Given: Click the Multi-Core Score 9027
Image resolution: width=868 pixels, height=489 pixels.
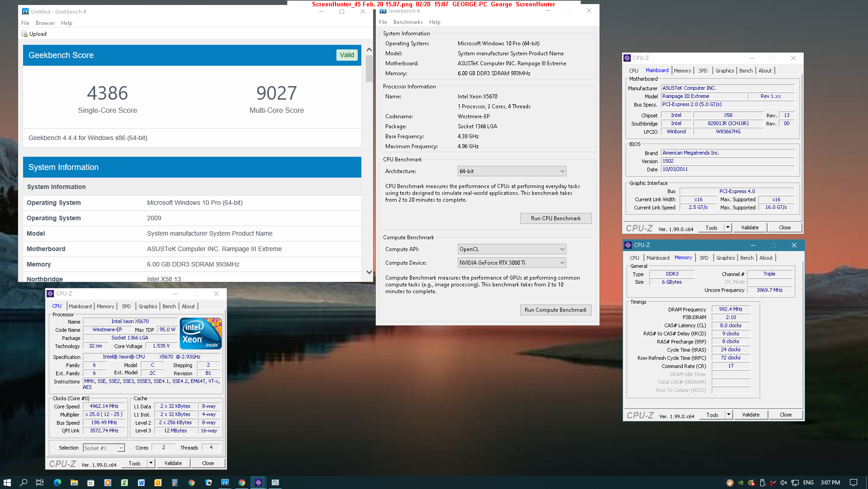Looking at the screenshot, I should pos(277,93).
